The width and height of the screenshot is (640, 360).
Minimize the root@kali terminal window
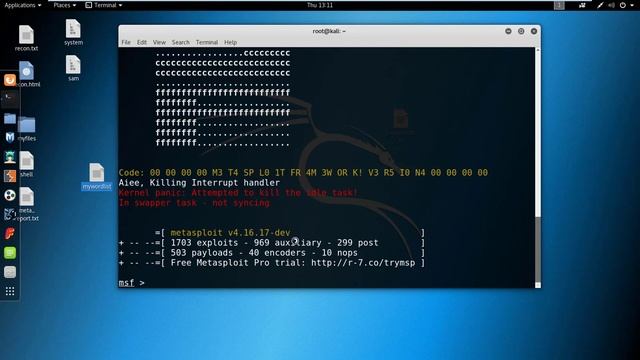(x=508, y=31)
